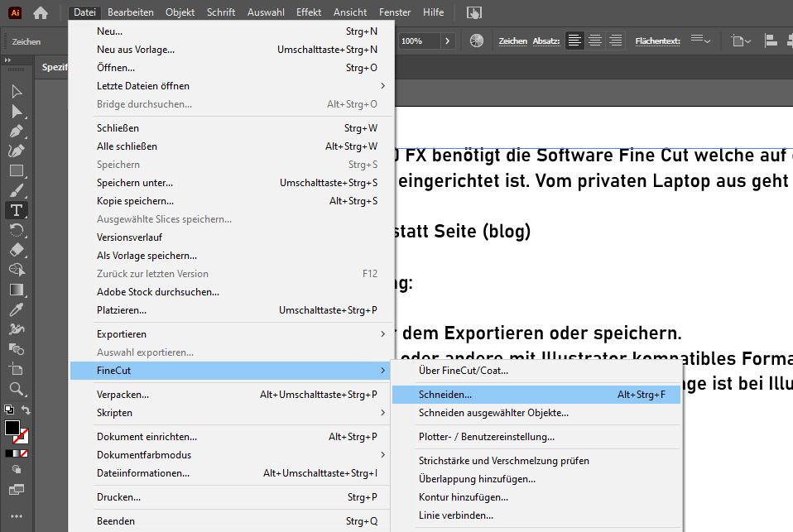This screenshot has width=793, height=532.
Task: Select the Pen tool
Action: [16, 131]
